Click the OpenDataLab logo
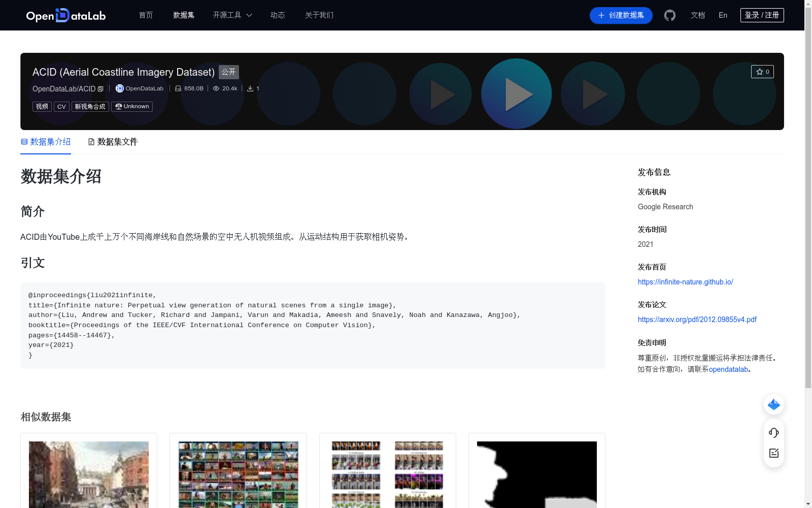 [66, 15]
